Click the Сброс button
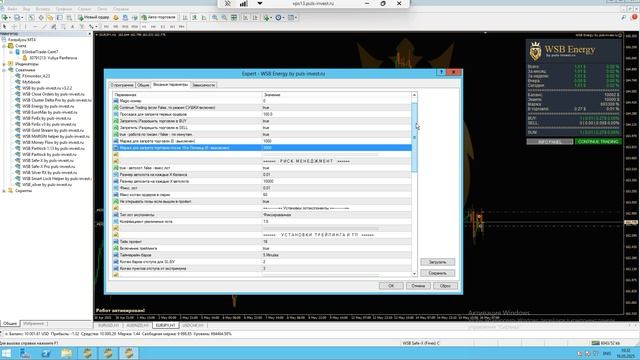This screenshot has height=360, width=640. pos(445,286)
